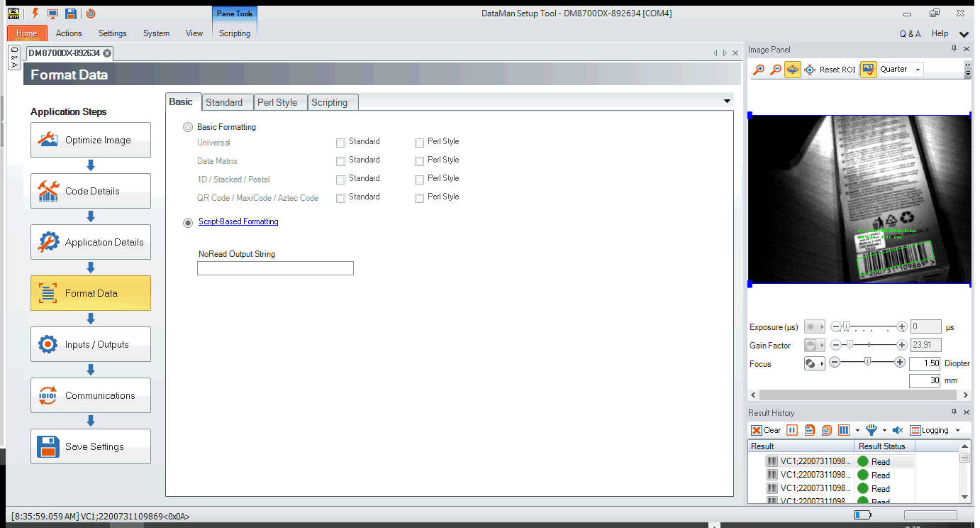Open the Script-Based Formatting link

238,221
